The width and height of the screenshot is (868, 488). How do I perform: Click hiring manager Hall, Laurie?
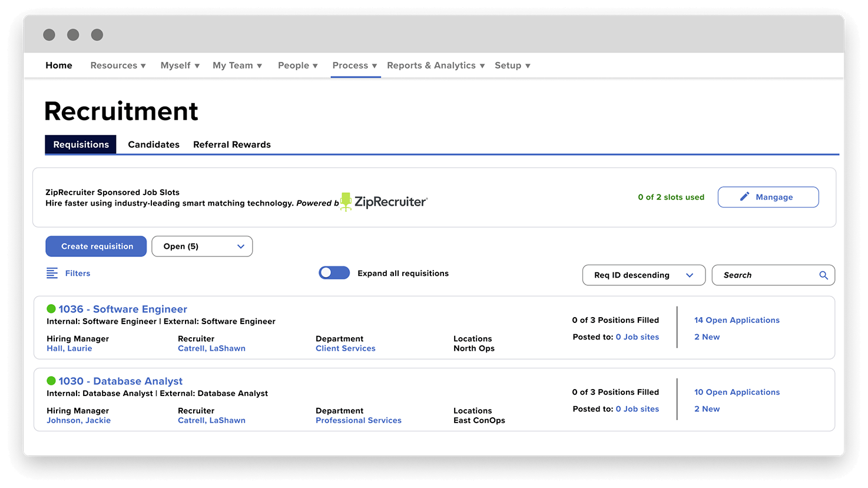pyautogui.click(x=69, y=348)
